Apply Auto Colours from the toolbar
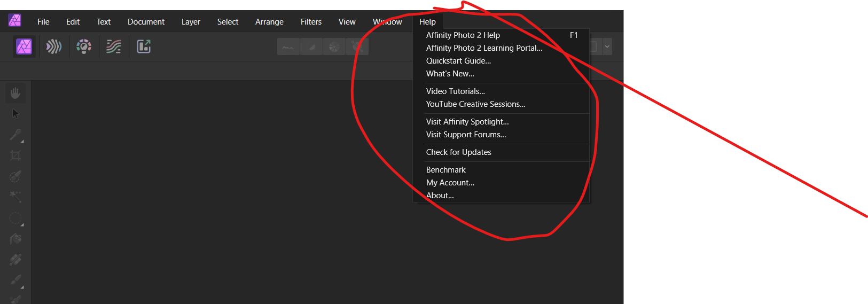868x304 pixels. 334,47
